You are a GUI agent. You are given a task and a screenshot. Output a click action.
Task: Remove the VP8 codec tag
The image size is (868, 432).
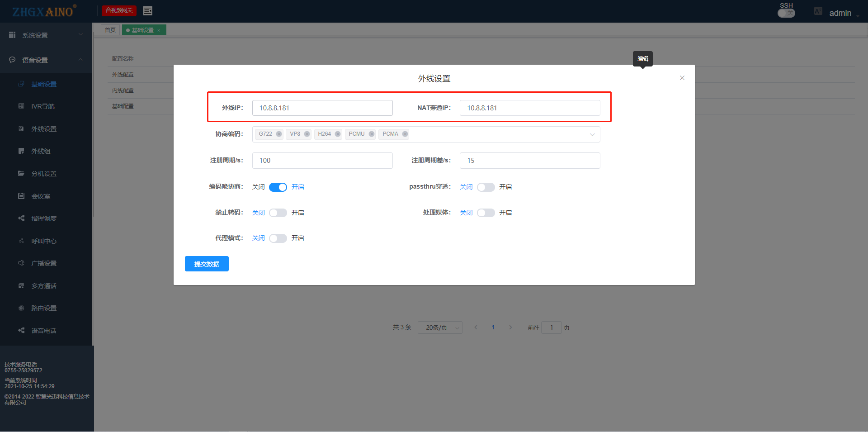307,134
